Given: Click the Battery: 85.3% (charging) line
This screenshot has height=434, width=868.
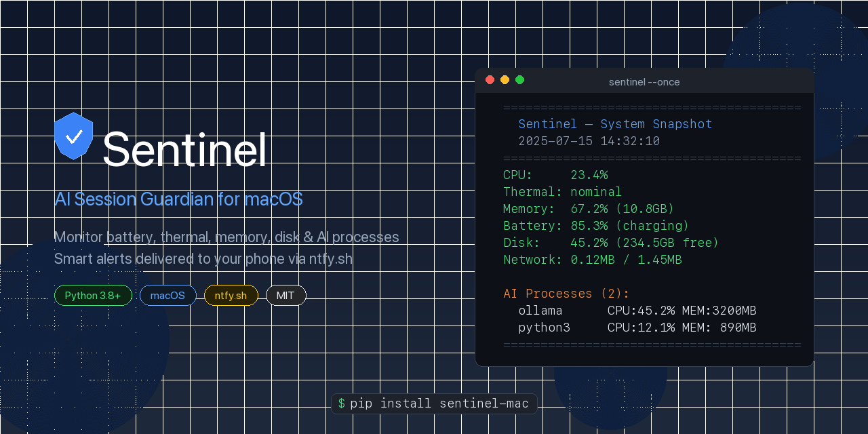Looking at the screenshot, I should click(x=596, y=226).
